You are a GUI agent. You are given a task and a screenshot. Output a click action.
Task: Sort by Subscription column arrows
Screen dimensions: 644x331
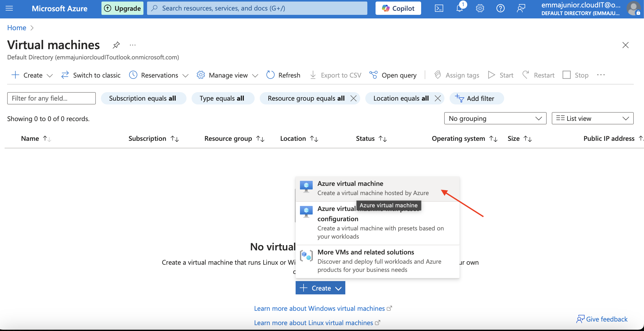pos(175,139)
